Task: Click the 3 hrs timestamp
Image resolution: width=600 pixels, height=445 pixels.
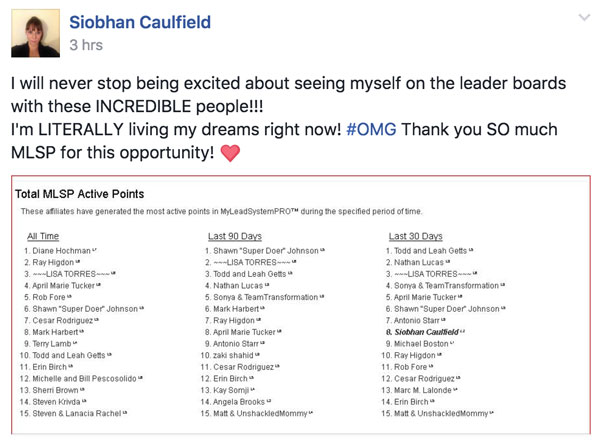Action: pyautogui.click(x=86, y=45)
